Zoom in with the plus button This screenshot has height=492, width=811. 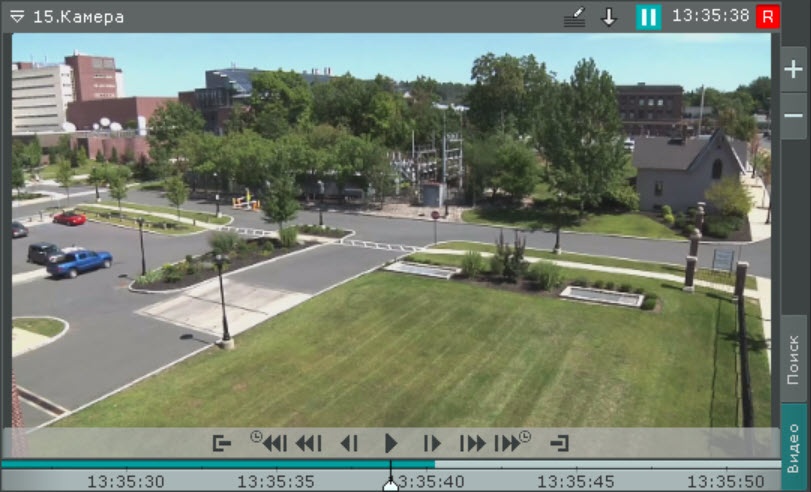coord(793,70)
